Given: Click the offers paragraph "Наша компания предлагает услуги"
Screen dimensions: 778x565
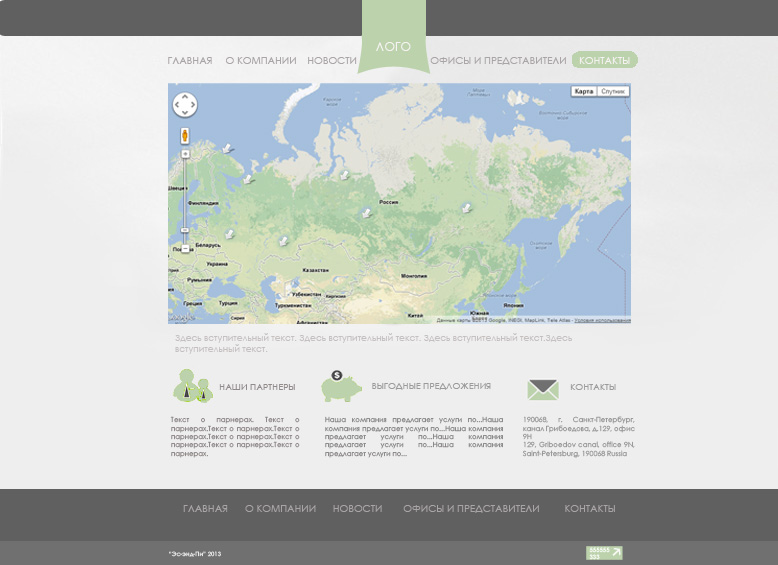Looking at the screenshot, I should pos(414,437).
